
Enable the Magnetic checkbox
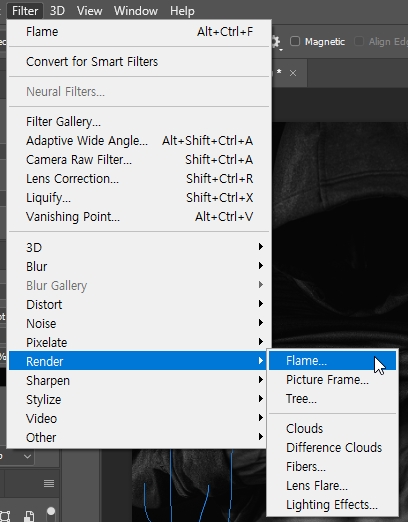coord(295,41)
